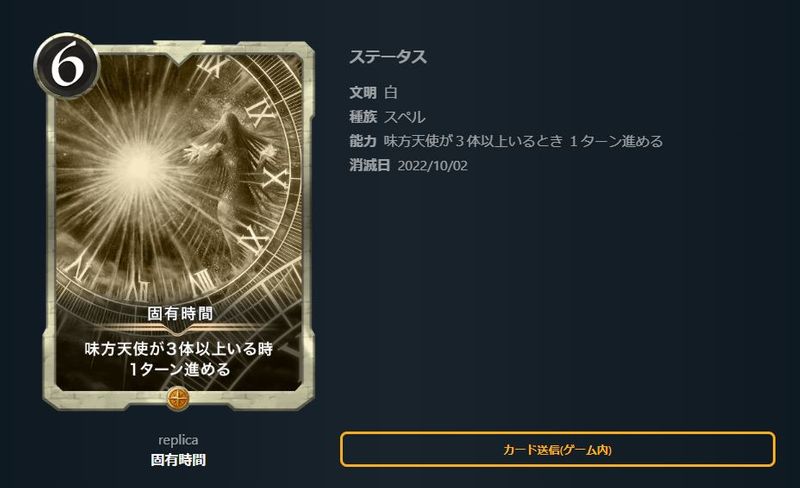Screen dimensions: 800x488
Task: Click the 能力 label
Action: (363, 141)
